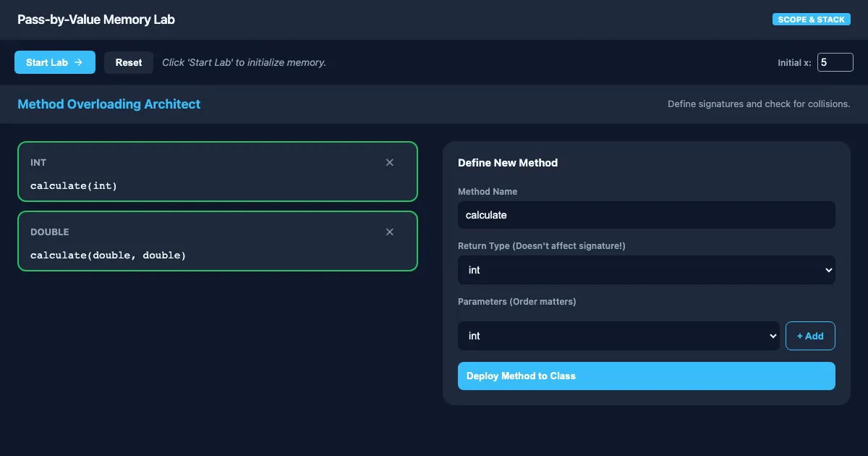Click the Return Type (Doesn't affect signature!) label

point(542,246)
